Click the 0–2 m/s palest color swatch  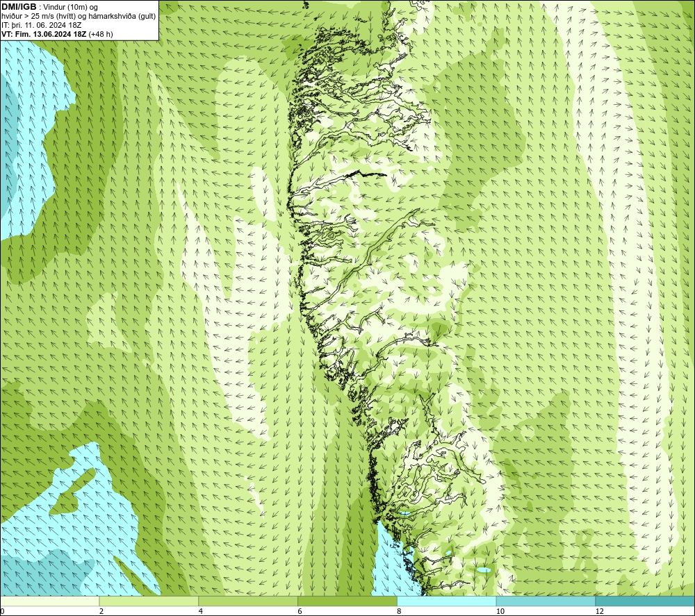tap(49, 601)
